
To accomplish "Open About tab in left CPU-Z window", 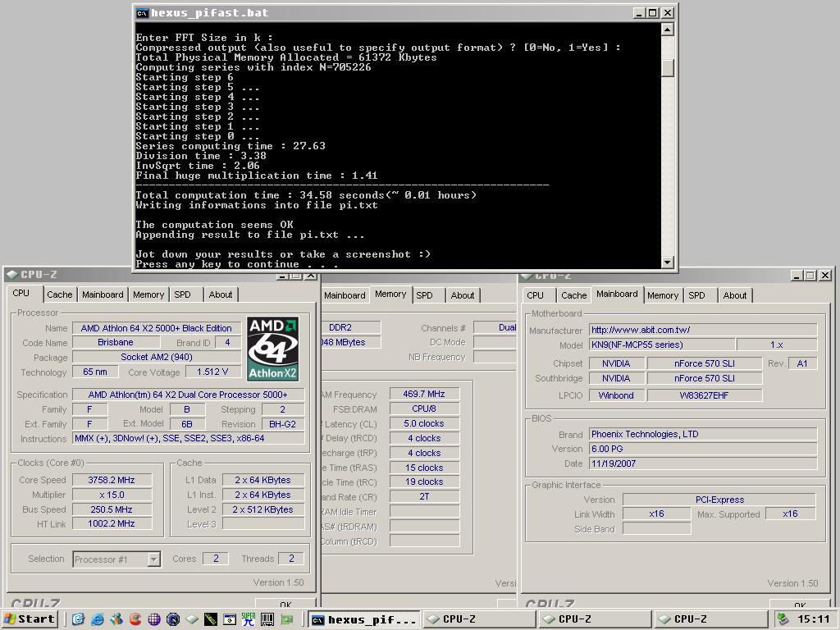I will pos(221,294).
